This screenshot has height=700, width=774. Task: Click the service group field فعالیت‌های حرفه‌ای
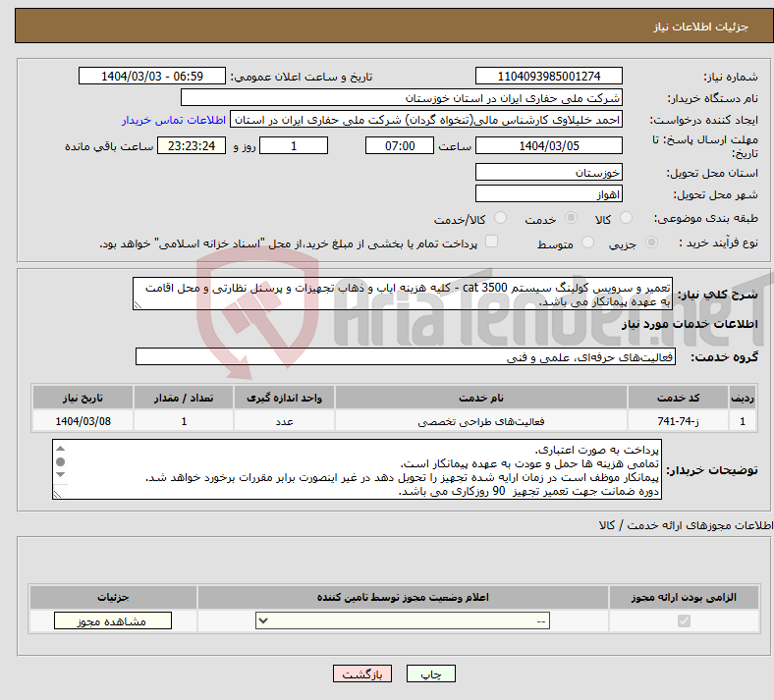(x=406, y=356)
